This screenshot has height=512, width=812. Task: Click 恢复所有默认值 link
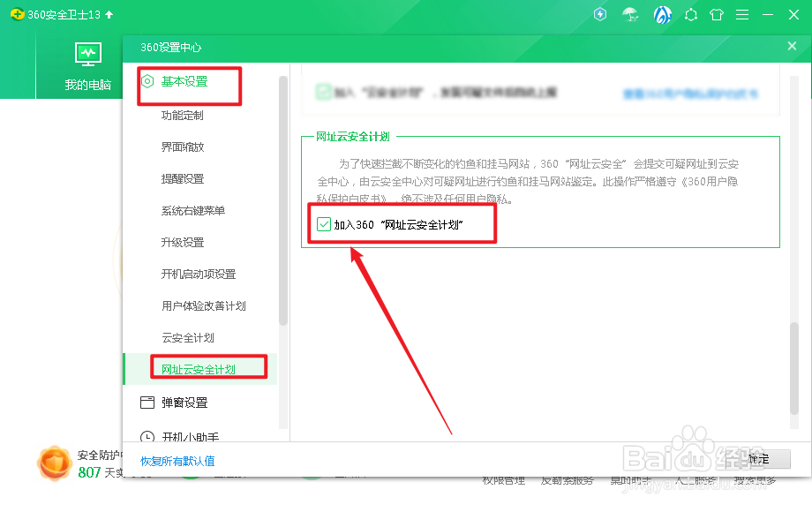click(x=177, y=462)
